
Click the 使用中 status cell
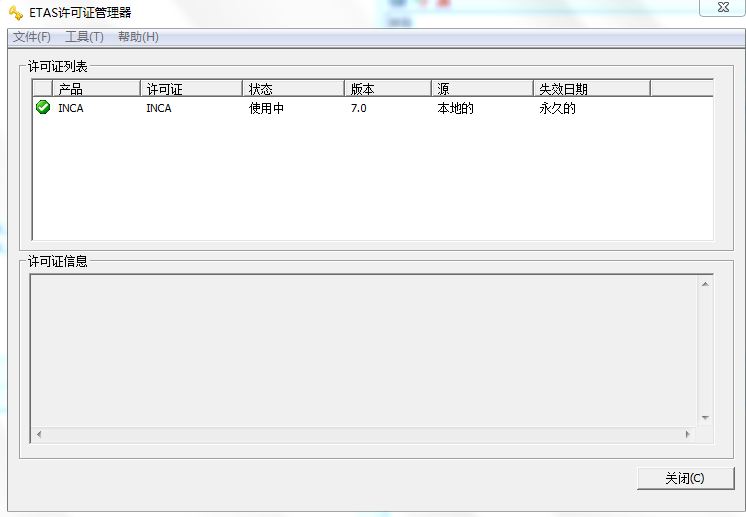point(266,108)
